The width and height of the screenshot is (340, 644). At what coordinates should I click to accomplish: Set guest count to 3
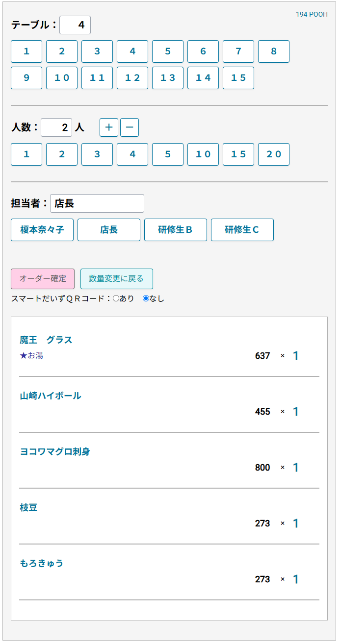point(97,154)
